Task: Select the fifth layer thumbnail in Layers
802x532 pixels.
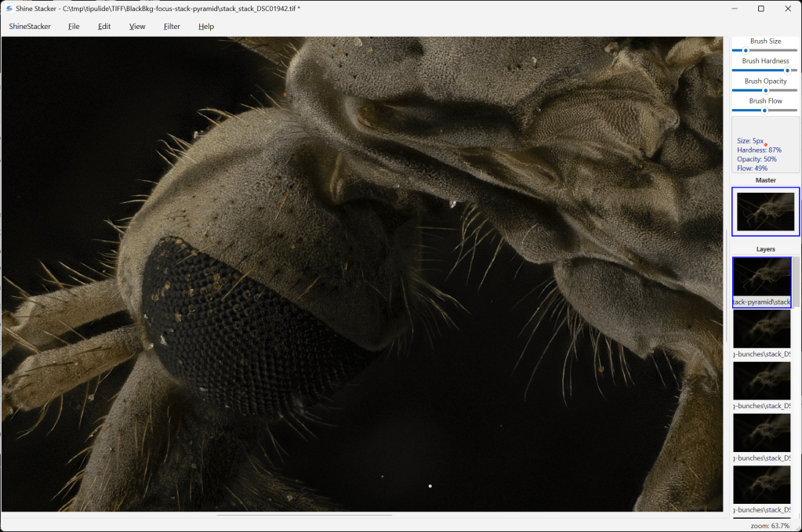Action: pyautogui.click(x=762, y=484)
